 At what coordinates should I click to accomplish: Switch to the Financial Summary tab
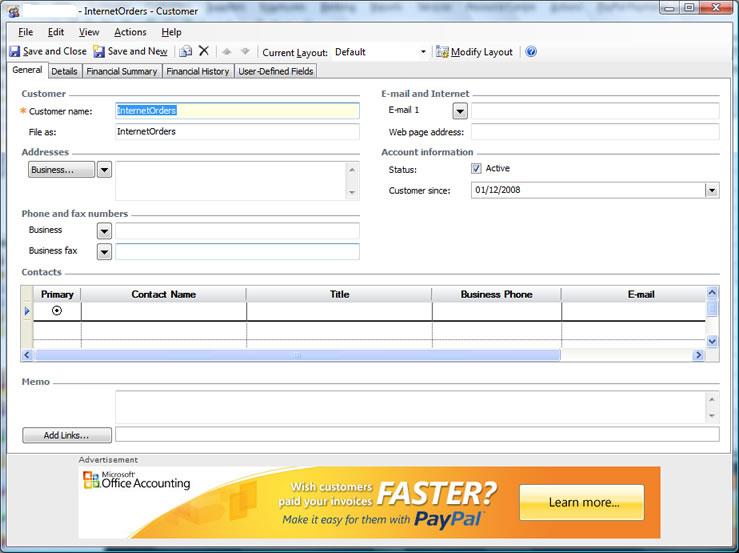[x=122, y=71]
